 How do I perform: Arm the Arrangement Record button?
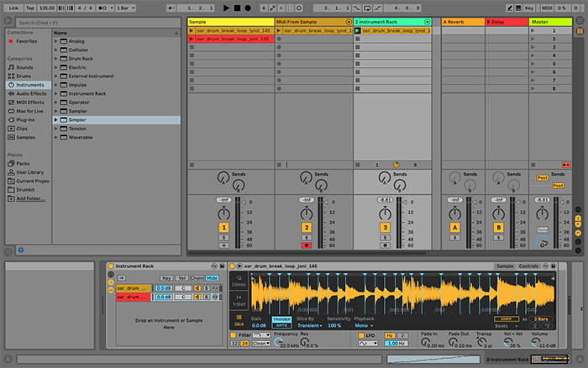(x=248, y=8)
